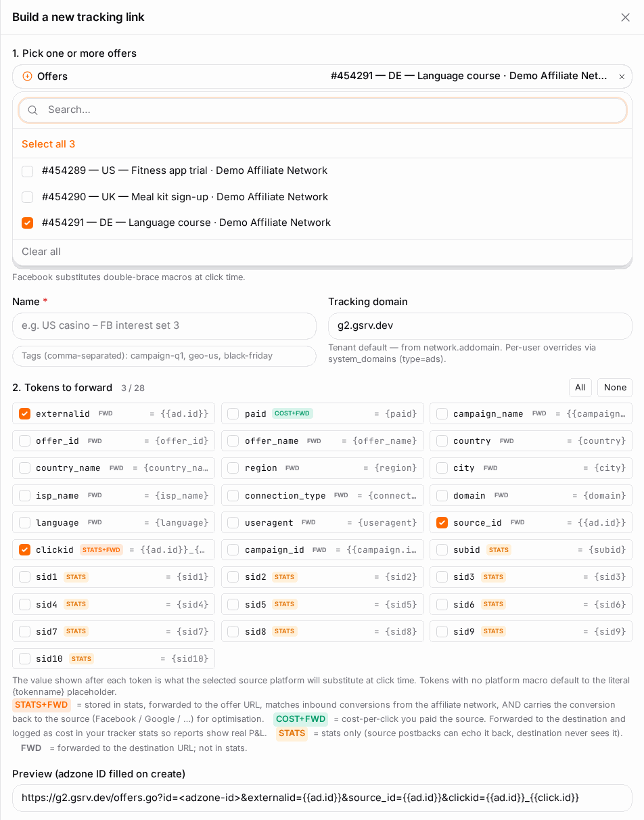Click the lone STATS badge in the legend
Image resolution: width=644 pixels, height=820 pixels.
tap(292, 733)
